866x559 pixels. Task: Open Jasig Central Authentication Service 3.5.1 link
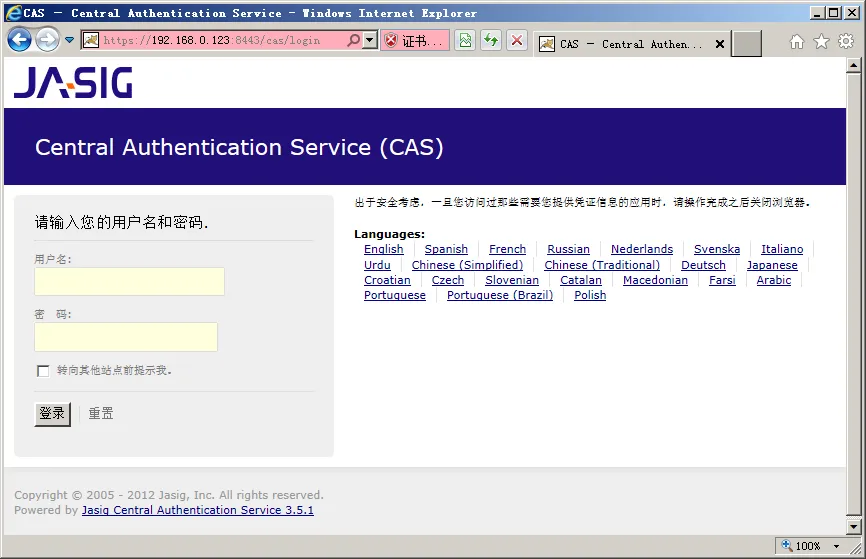pos(198,510)
